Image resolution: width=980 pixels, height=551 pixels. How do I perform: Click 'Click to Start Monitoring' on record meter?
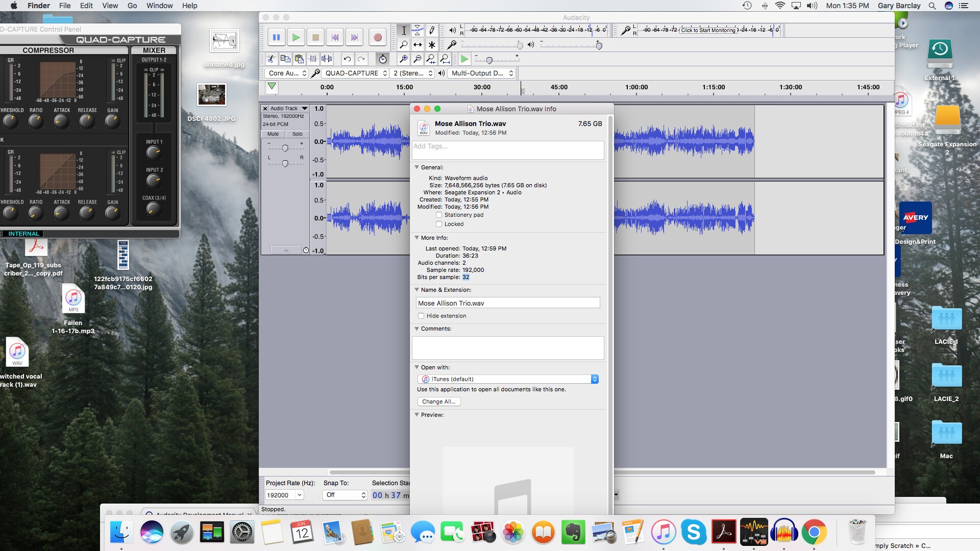coord(708,30)
